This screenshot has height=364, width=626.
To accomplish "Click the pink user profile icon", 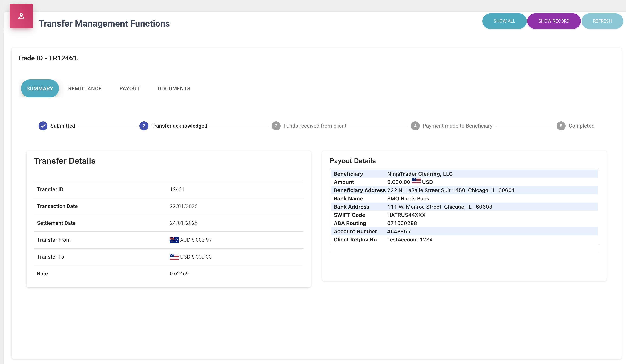I will point(21,16).
